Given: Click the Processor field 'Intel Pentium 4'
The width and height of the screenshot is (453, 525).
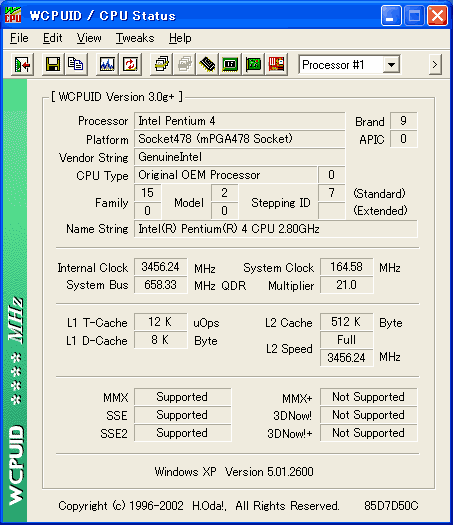Looking at the screenshot, I should (x=239, y=121).
